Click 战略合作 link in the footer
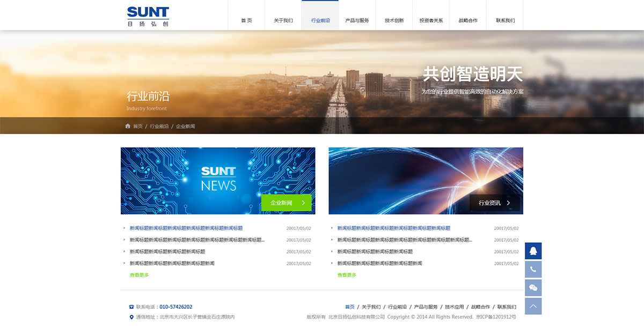644x335 pixels. tap(480, 307)
